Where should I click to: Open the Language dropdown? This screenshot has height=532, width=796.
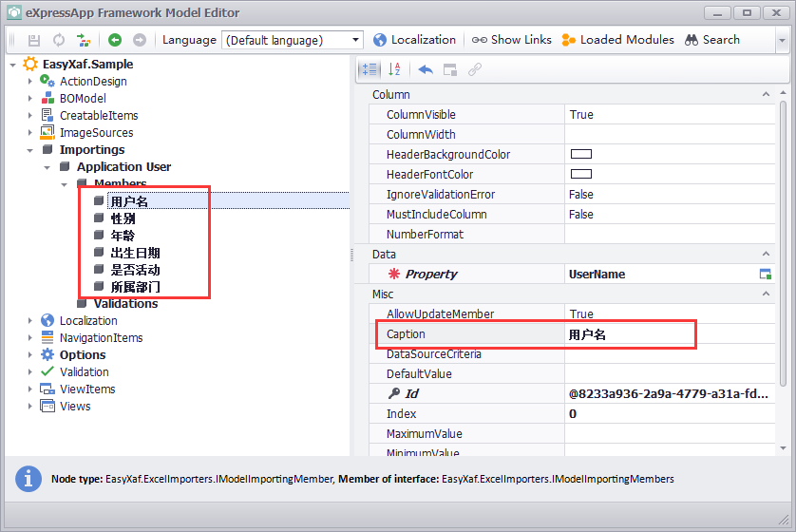[x=356, y=40]
